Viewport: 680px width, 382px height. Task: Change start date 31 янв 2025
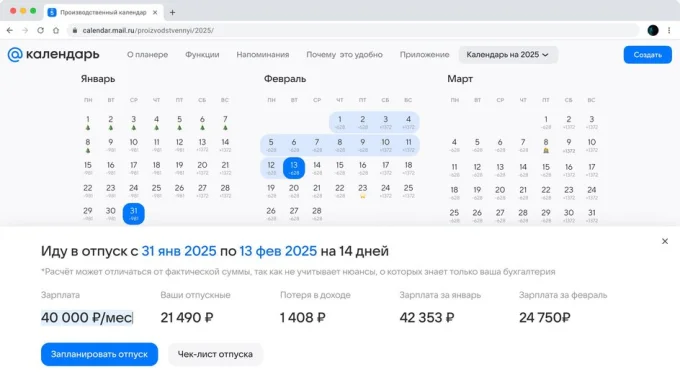click(179, 251)
